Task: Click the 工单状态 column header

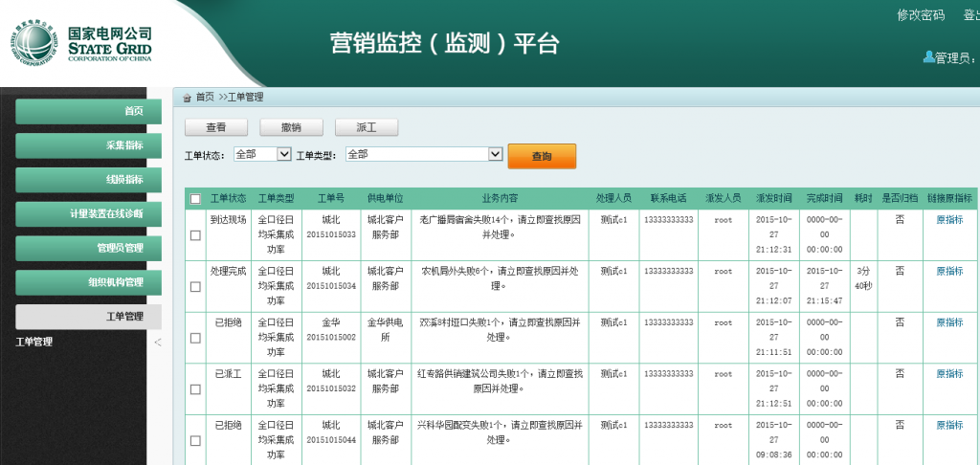Action: pyautogui.click(x=228, y=199)
